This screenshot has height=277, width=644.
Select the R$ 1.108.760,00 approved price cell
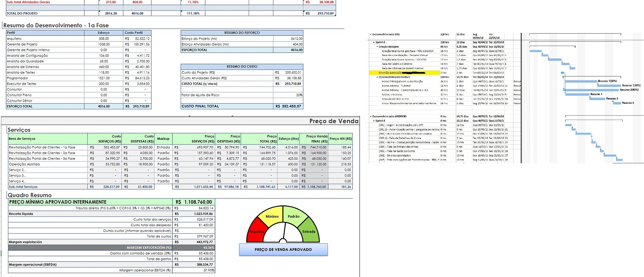194,202
